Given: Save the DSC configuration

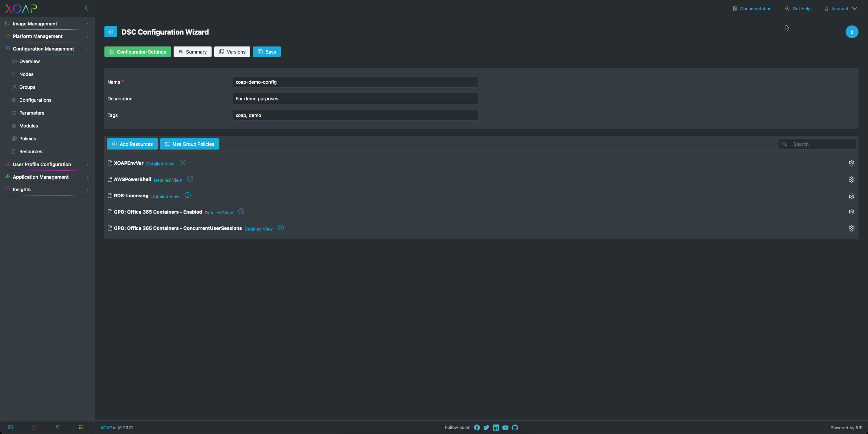Looking at the screenshot, I should pos(266,52).
